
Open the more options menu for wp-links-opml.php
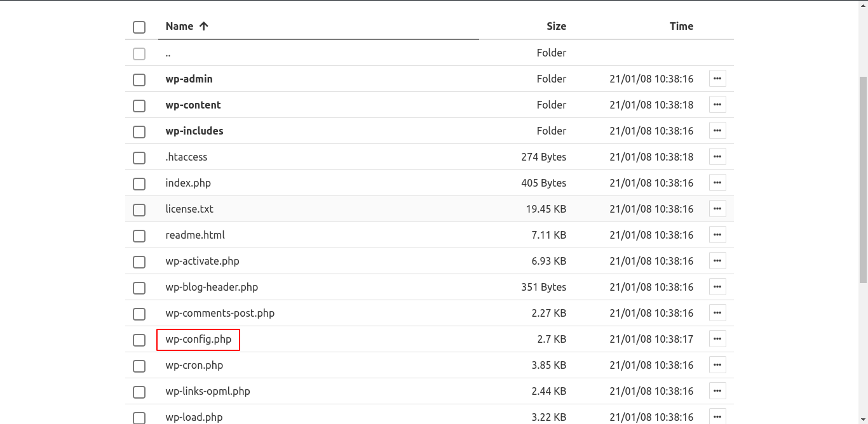click(x=717, y=391)
